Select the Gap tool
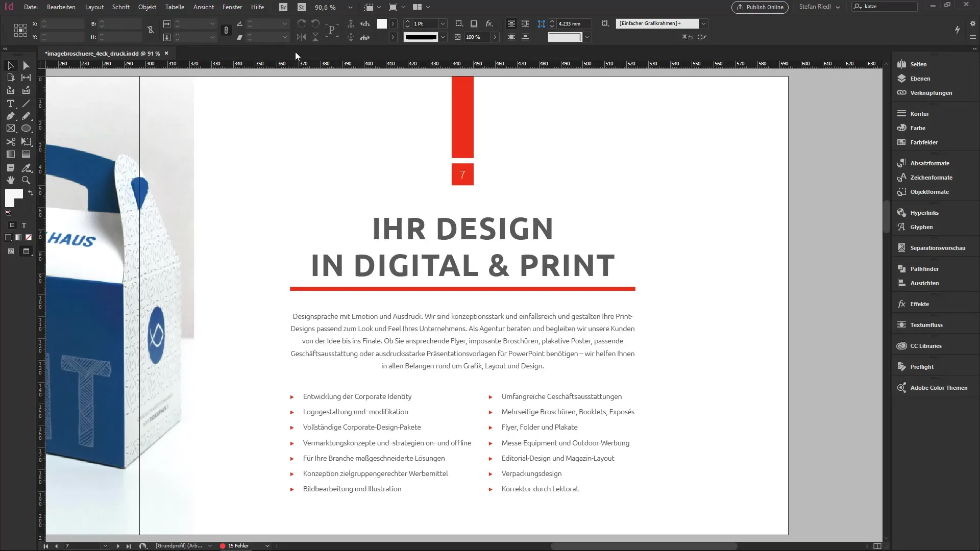The height and width of the screenshot is (551, 980). [x=26, y=78]
